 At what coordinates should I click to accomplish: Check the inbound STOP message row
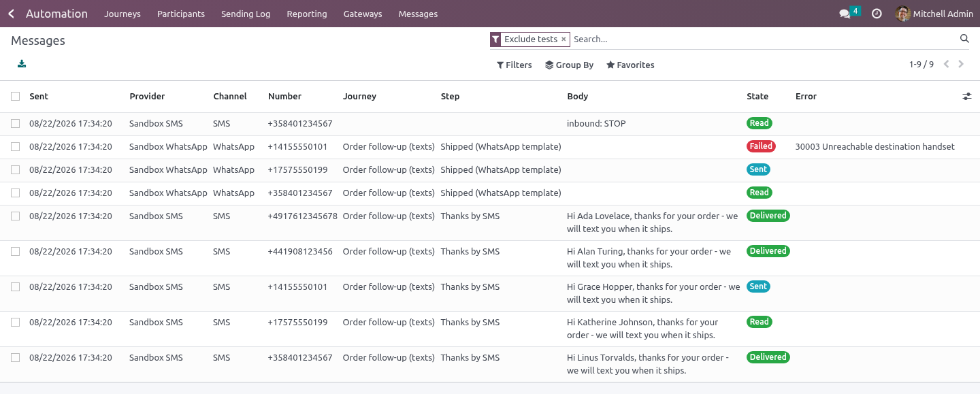(15, 124)
